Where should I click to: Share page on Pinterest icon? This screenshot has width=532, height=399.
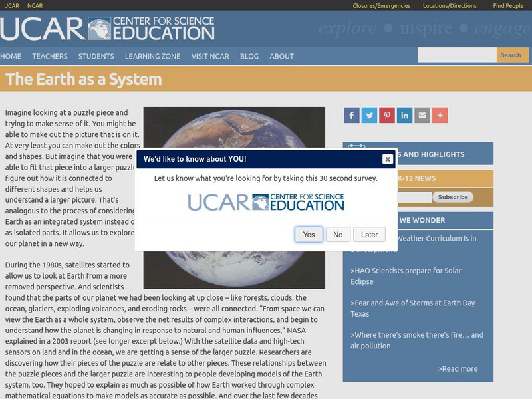point(387,115)
